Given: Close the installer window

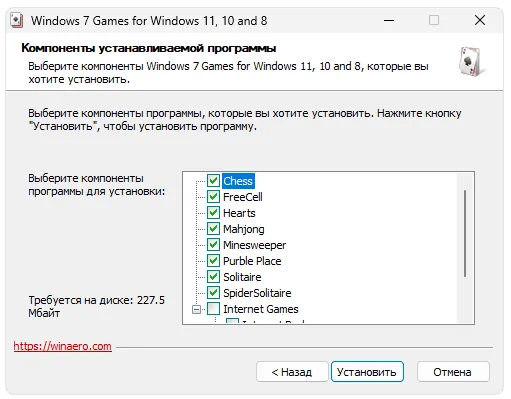Looking at the screenshot, I should pyautogui.click(x=480, y=20).
